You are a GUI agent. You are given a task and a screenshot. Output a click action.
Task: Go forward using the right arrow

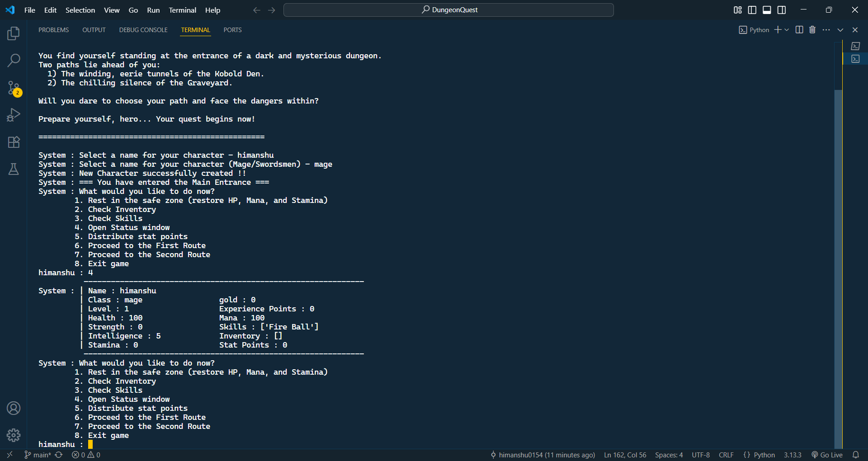[272, 10]
